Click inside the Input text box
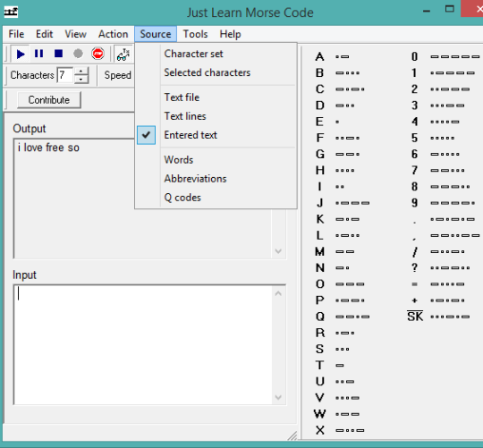Screen dimensions: 483x448 tap(143, 345)
